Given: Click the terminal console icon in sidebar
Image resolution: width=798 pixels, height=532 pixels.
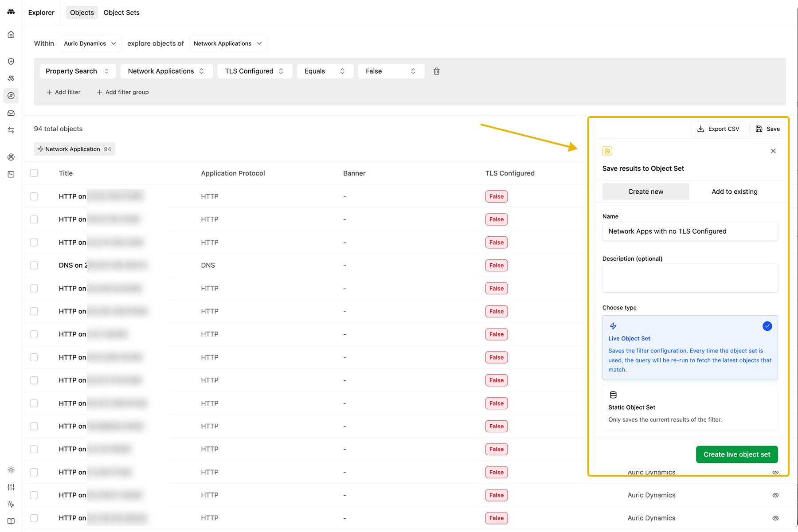Looking at the screenshot, I should pyautogui.click(x=11, y=174).
